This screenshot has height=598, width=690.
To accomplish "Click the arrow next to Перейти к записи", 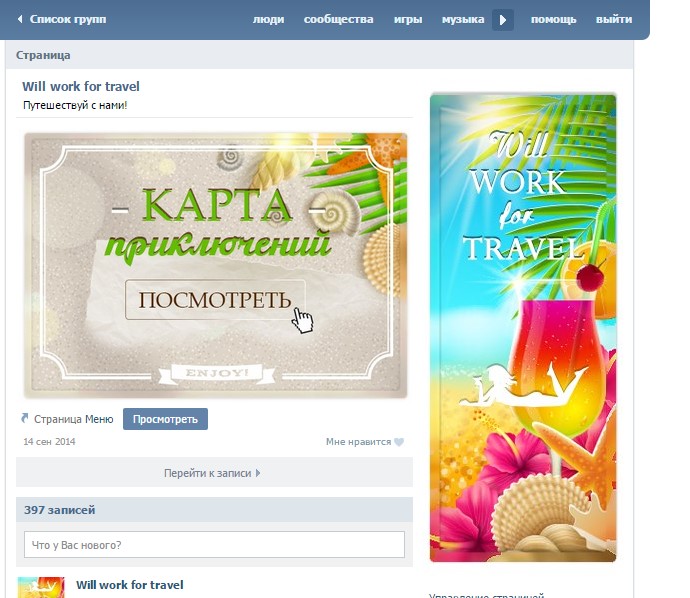I will [258, 473].
